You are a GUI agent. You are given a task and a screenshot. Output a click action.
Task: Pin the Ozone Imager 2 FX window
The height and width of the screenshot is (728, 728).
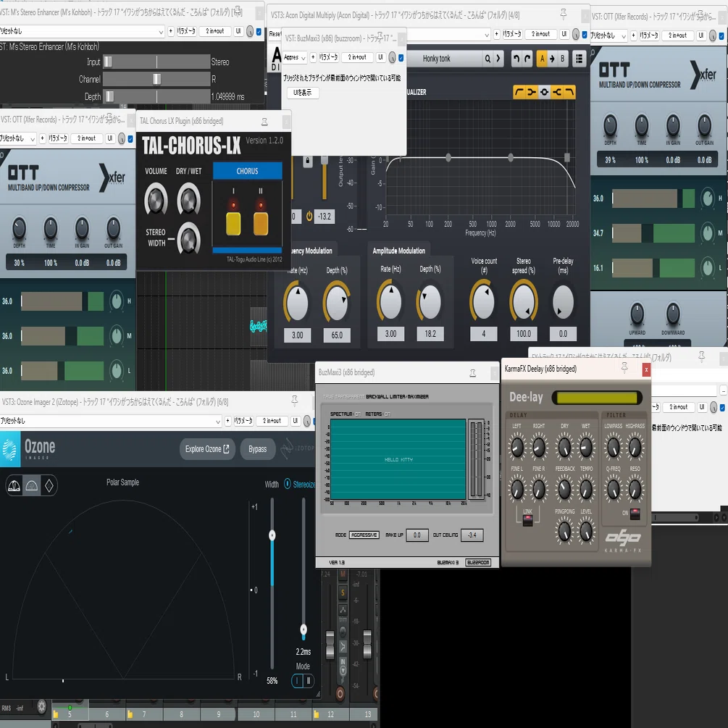click(x=294, y=400)
